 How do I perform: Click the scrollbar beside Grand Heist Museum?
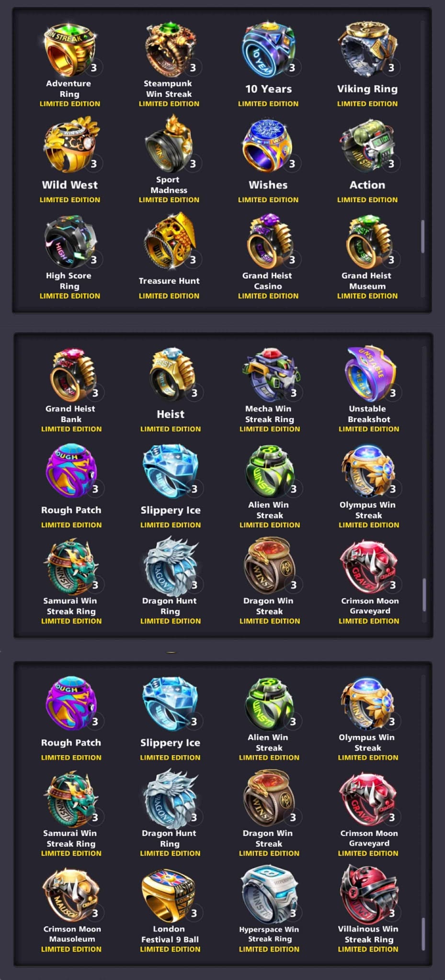pyautogui.click(x=422, y=236)
